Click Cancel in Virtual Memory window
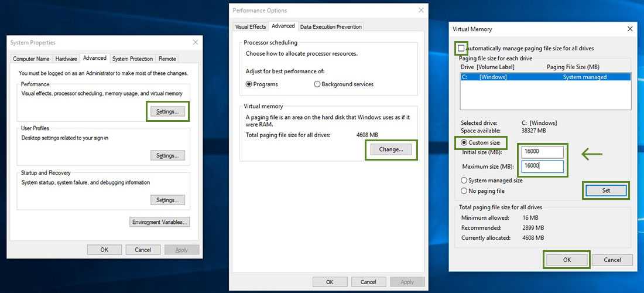This screenshot has width=644, height=293. coord(612,260)
